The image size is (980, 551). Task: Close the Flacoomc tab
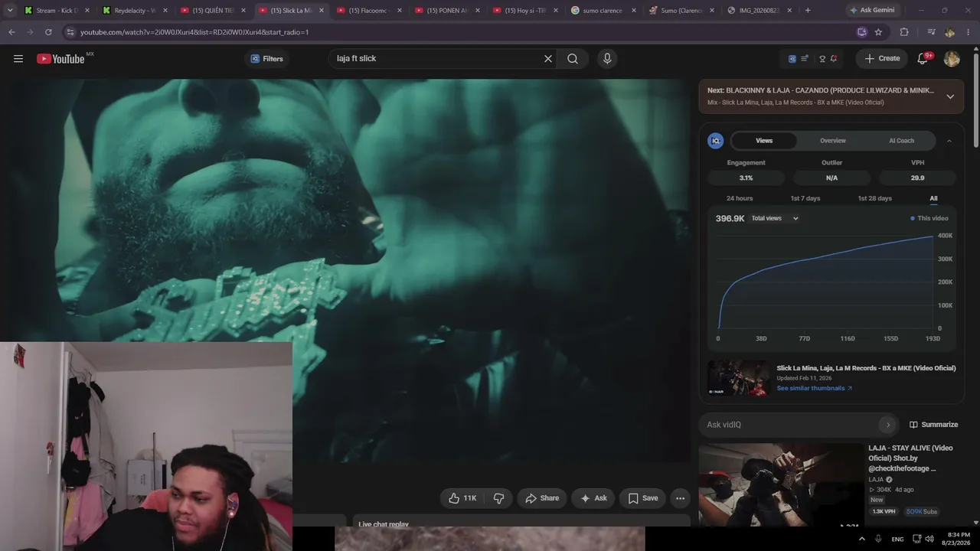pos(400,11)
